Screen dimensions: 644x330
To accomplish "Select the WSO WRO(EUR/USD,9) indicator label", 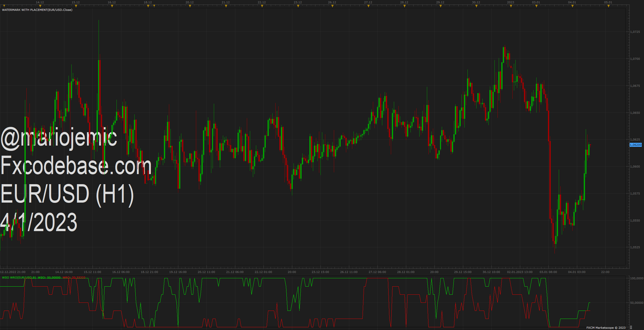I will [x=19, y=278].
